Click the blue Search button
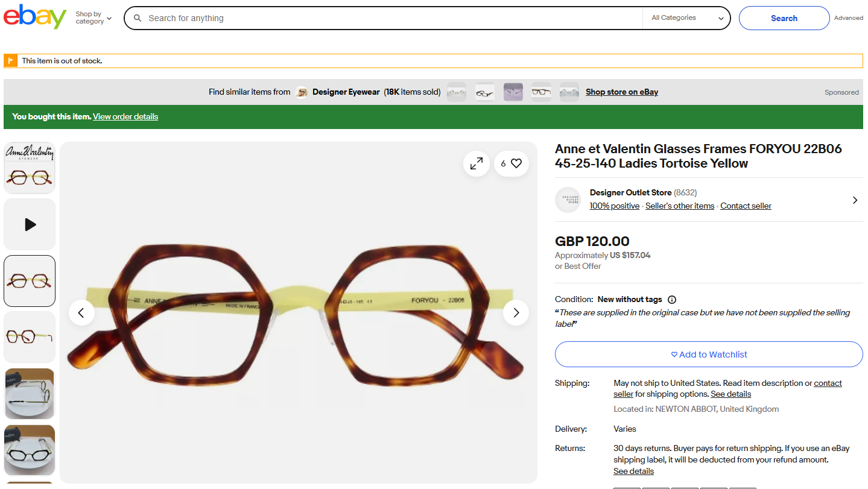The image size is (868, 489). [784, 18]
